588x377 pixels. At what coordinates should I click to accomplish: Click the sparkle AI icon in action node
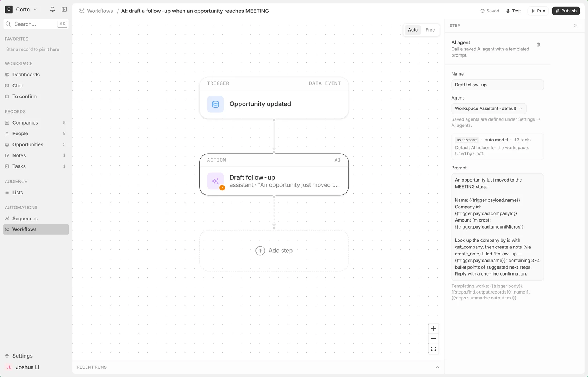(x=215, y=181)
